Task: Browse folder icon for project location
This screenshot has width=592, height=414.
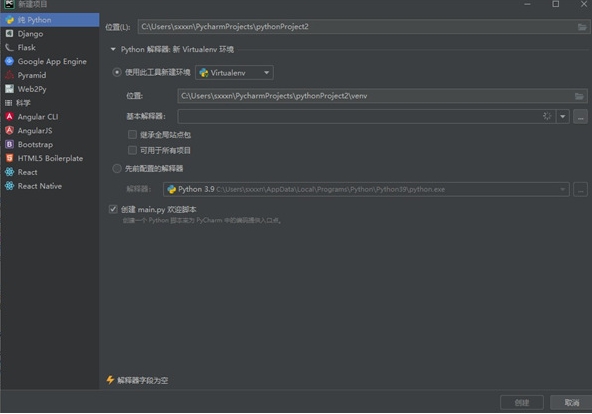Action: pos(582,27)
